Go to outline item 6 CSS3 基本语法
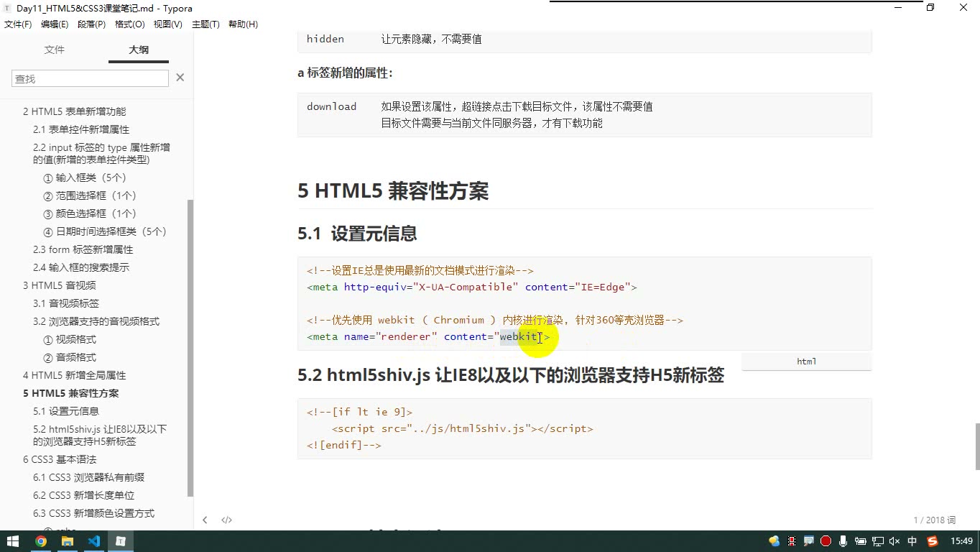 tap(59, 459)
